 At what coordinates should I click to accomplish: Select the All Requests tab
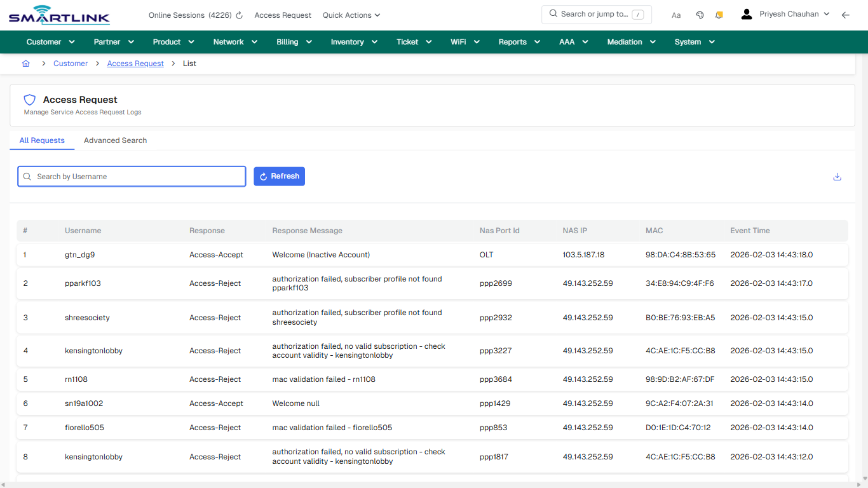(x=42, y=140)
